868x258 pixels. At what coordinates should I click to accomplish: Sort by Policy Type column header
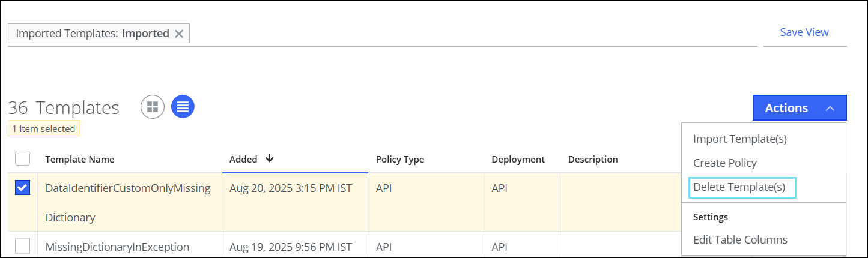click(399, 160)
